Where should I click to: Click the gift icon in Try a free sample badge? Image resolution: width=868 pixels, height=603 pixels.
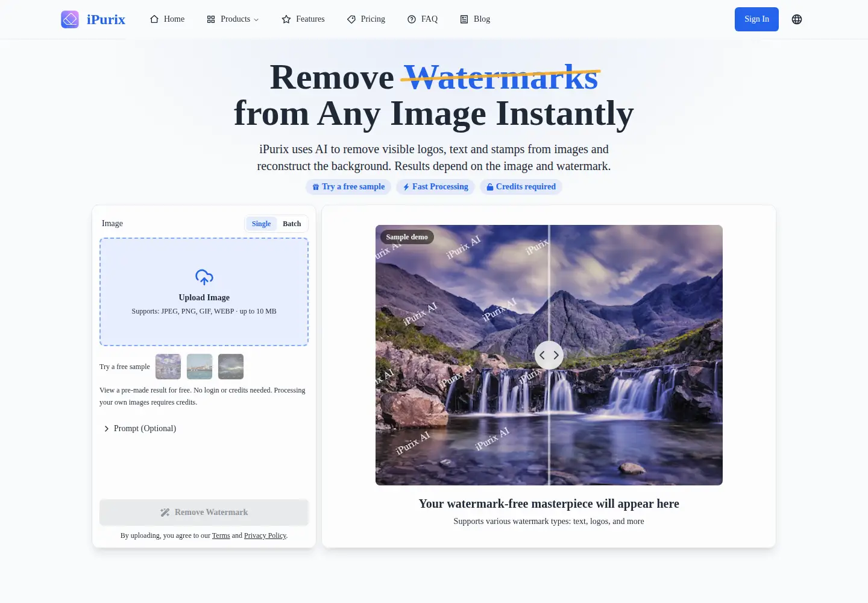point(316,187)
